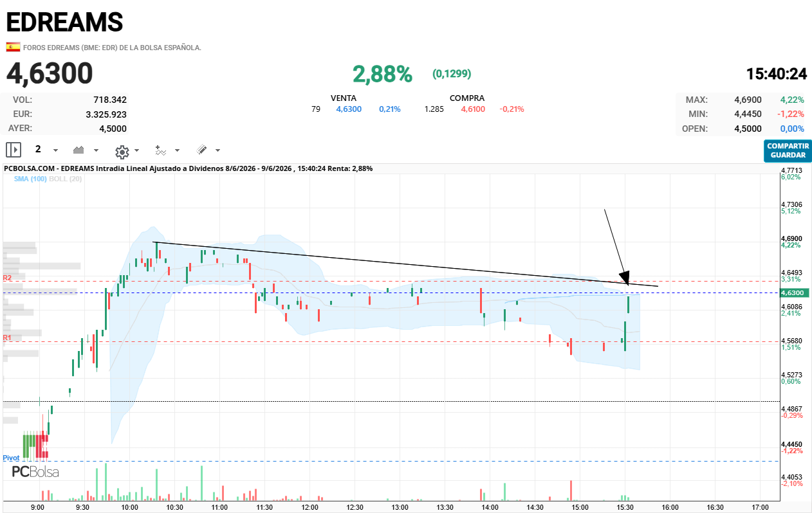
Task: Expand the chart type dropdown arrow
Action: tap(97, 150)
